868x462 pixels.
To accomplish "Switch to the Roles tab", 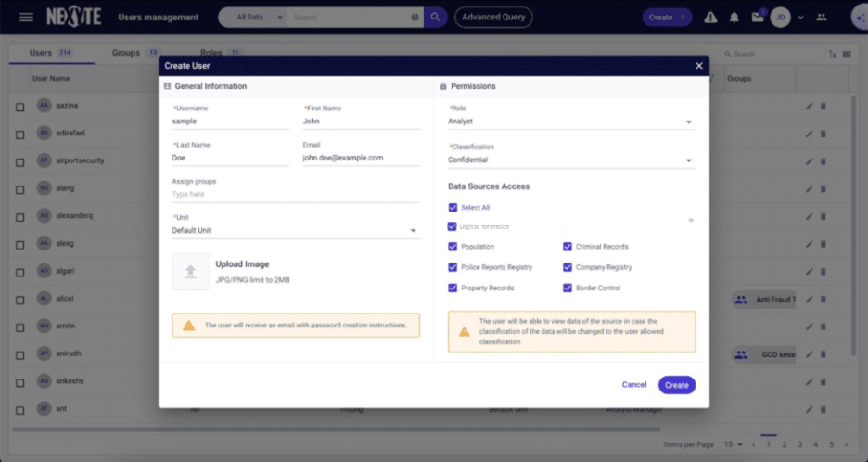I will tap(220, 53).
